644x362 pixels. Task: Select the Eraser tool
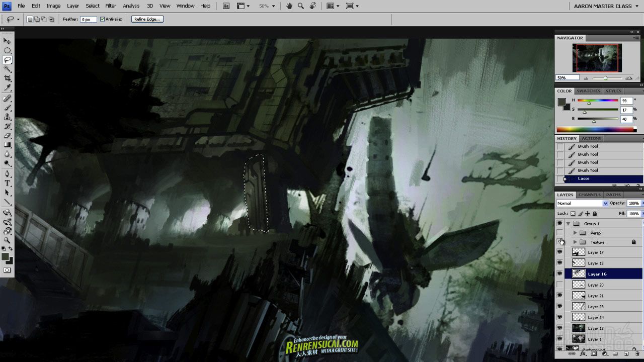7,136
